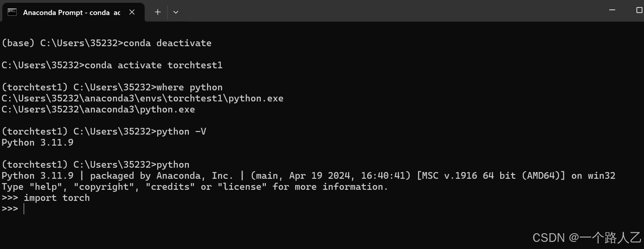
Task: Click the command-prompt icon on the Anaconda tab
Action: [12, 12]
